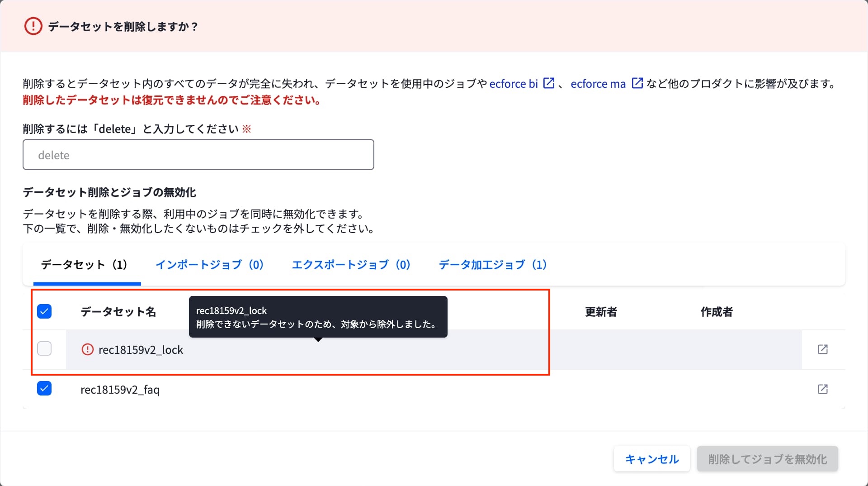Screen dimensions: 868x486
Task: Uncheck the rec18159v2_faq row checkbox
Action: pos(44,388)
